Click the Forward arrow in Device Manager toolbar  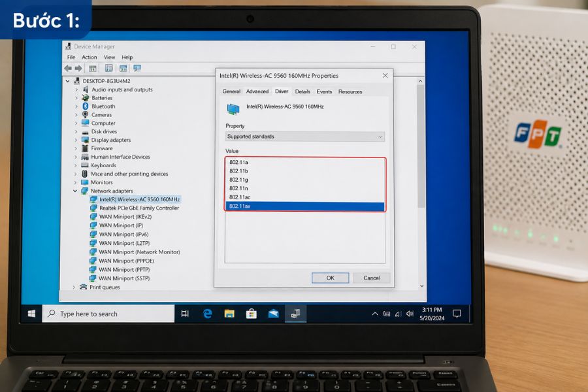(78, 68)
